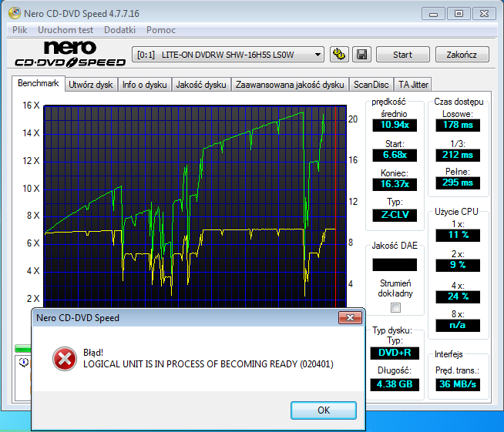Image resolution: width=504 pixels, height=432 pixels.
Task: Click the empty Jakość DAE value box
Action: pyautogui.click(x=395, y=265)
